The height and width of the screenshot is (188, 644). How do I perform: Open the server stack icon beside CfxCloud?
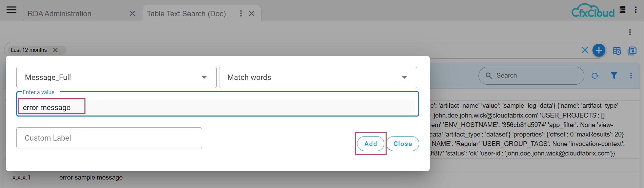coord(622,9)
